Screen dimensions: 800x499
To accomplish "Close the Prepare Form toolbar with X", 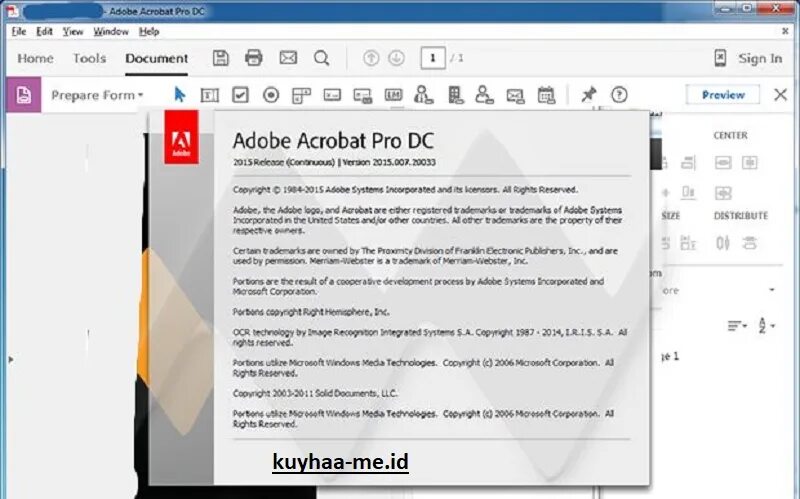I will coord(780,94).
